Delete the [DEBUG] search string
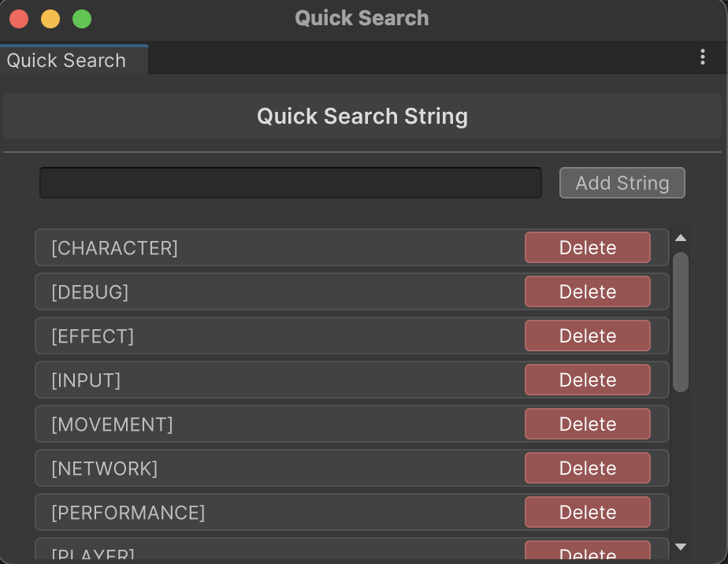Screen dimensions: 728x564 point(587,291)
